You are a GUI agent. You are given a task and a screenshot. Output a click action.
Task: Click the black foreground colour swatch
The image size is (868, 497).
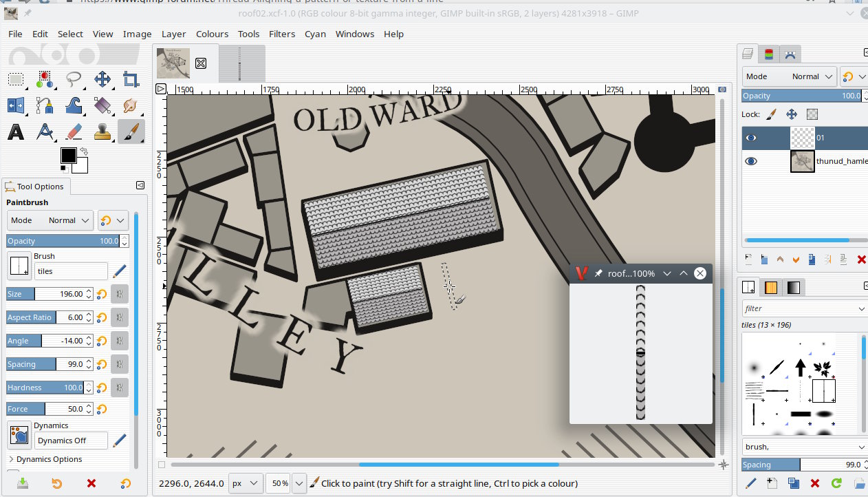point(68,156)
